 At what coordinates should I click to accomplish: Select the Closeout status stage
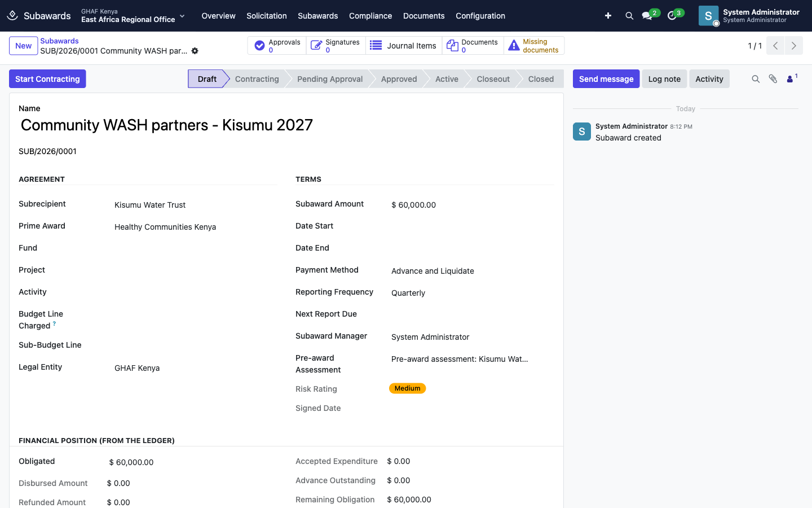[x=493, y=79]
